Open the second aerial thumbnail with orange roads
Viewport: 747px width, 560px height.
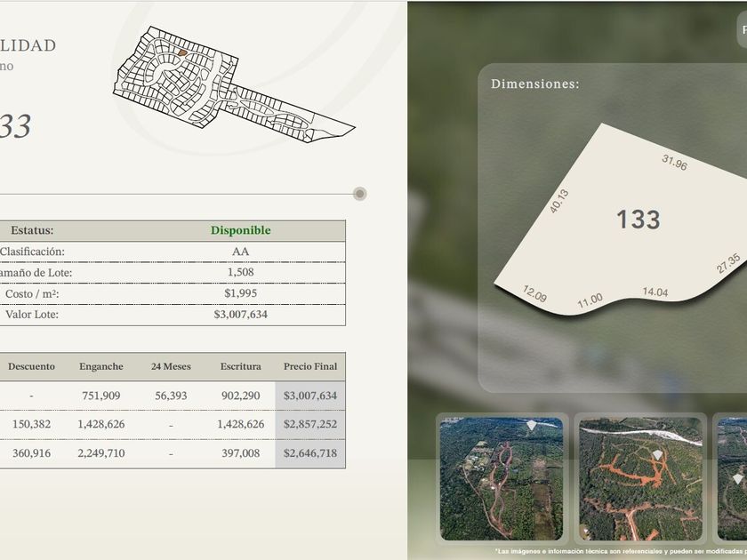tap(640, 479)
